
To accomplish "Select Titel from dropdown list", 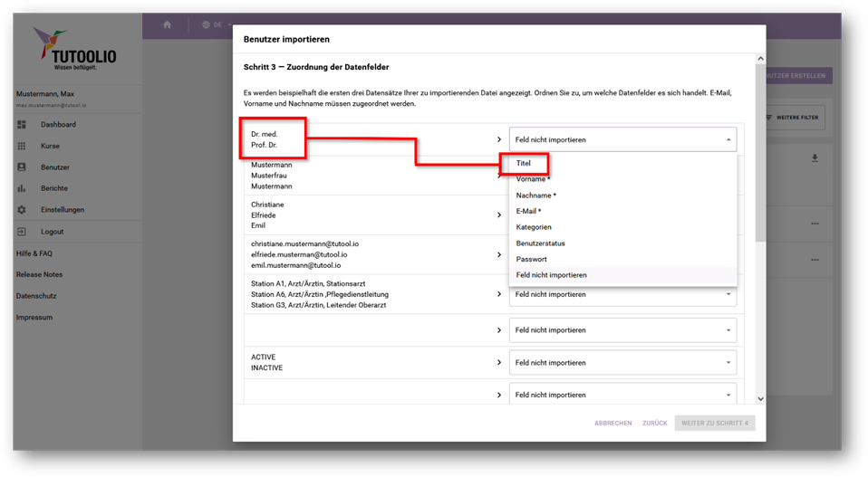I will (524, 164).
